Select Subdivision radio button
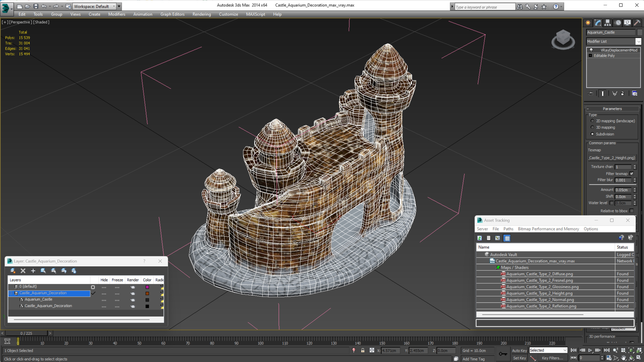Viewport: 644px width, 362px height. [592, 134]
